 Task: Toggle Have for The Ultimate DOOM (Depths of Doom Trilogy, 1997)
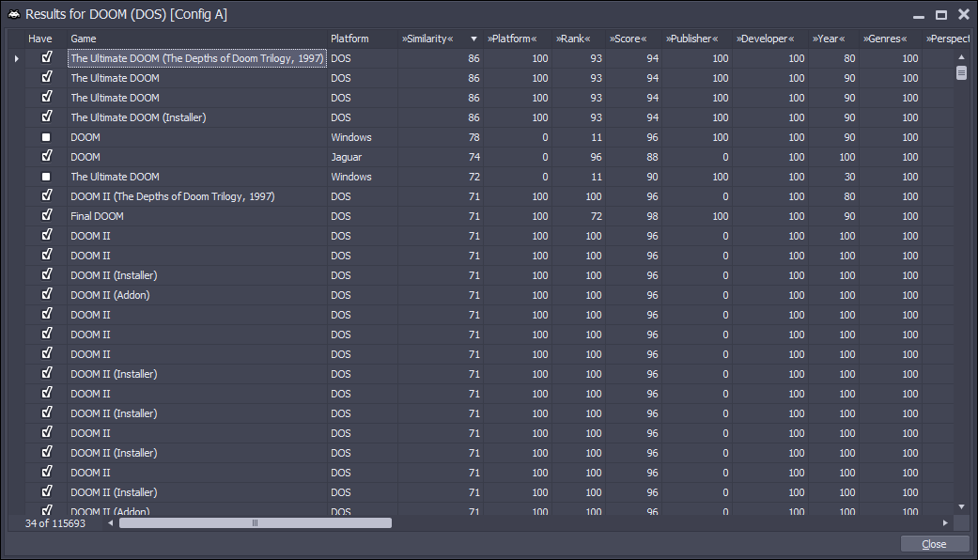point(46,57)
